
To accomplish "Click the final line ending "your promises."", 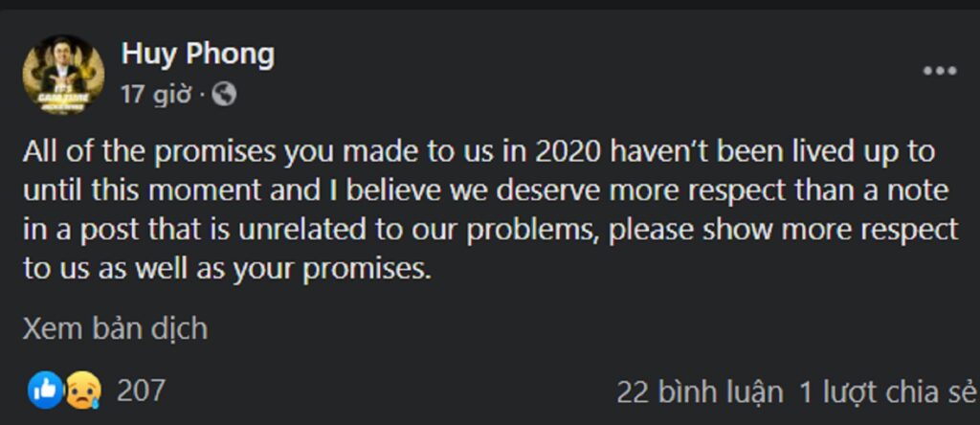I will pos(228,270).
